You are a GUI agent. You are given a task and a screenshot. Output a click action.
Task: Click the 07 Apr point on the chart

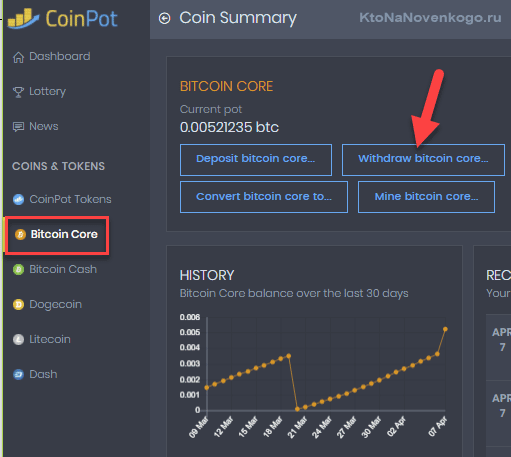[445, 329]
